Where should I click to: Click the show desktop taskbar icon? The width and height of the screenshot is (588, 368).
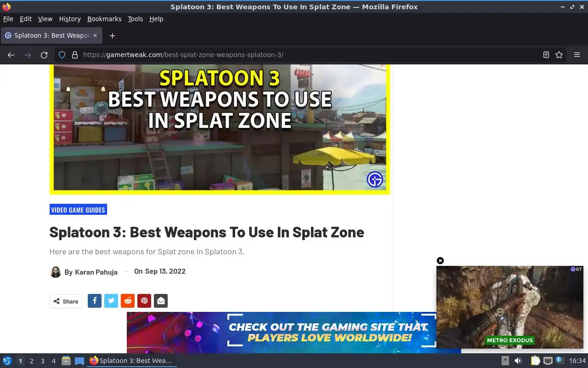[x=79, y=361]
